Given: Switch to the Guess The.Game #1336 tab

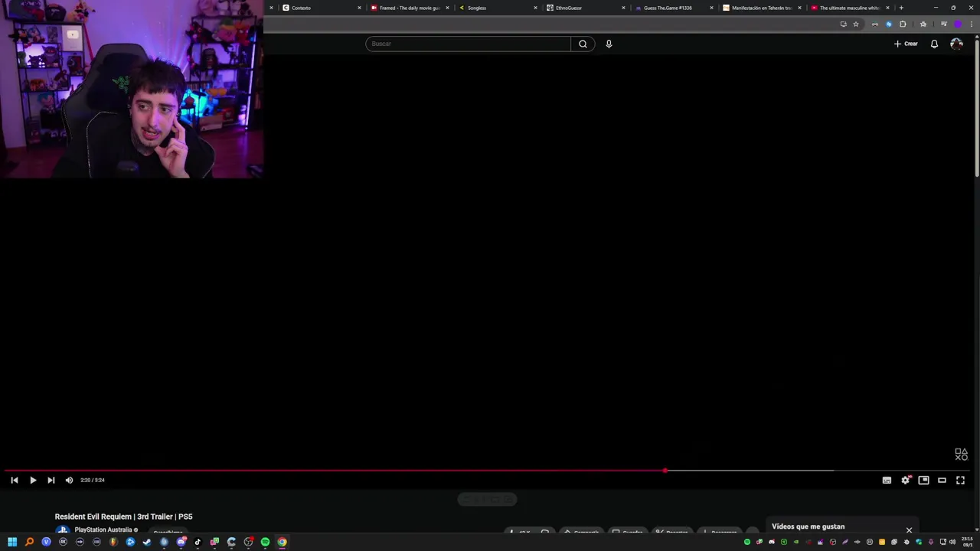Looking at the screenshot, I should point(674,8).
